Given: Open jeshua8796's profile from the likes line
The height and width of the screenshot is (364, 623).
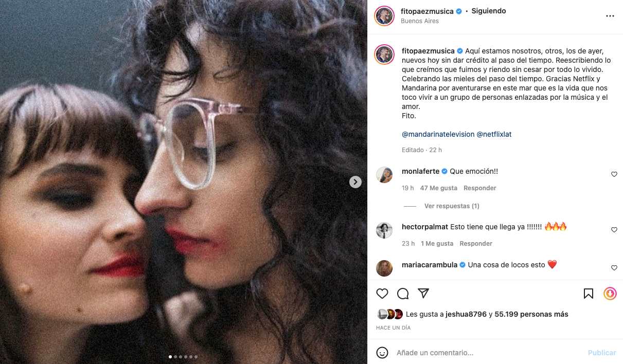Looking at the screenshot, I should click(x=466, y=314).
